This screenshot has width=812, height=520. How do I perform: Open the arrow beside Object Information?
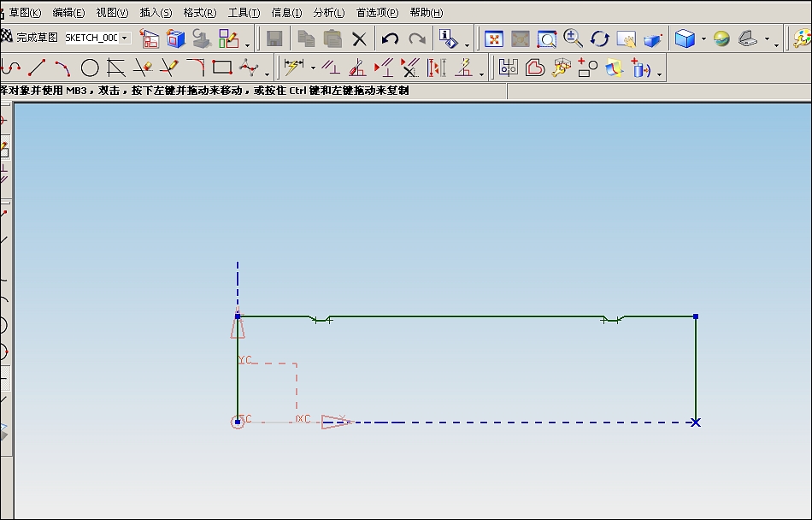[467, 45]
